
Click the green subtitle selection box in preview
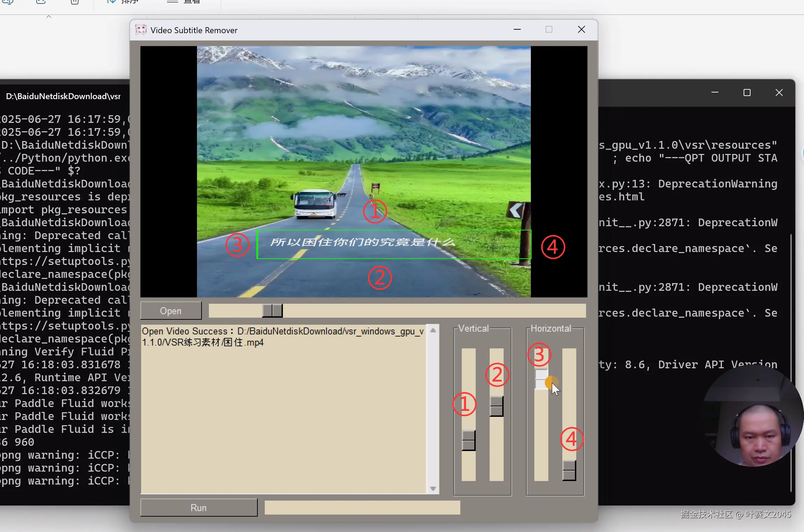pos(394,244)
